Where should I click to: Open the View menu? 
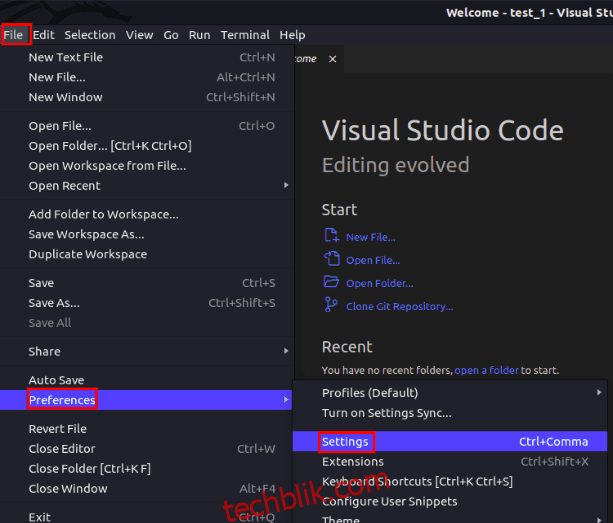point(139,35)
